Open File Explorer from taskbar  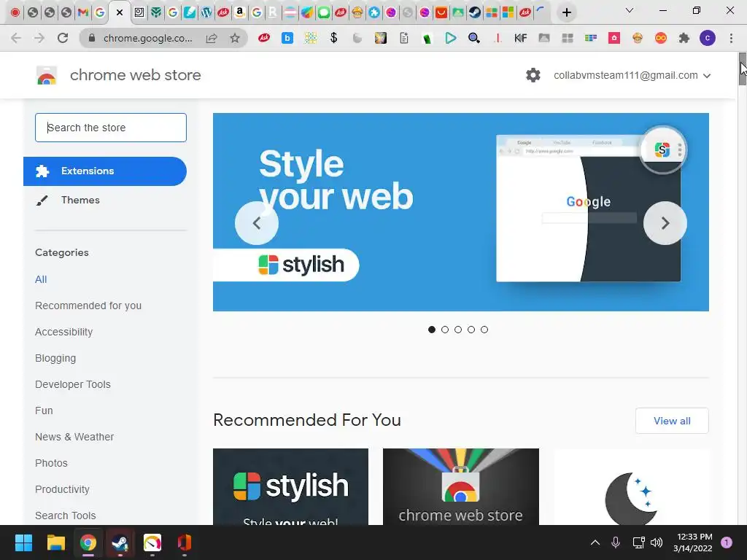[x=55, y=542]
